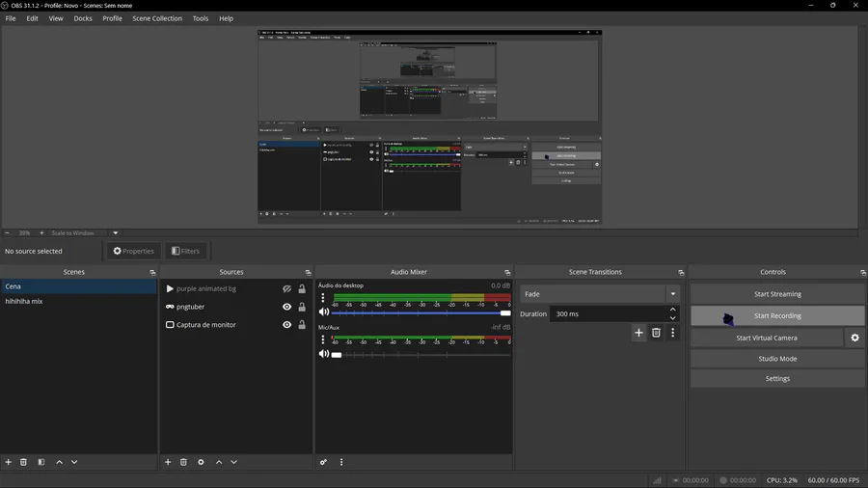Pop out the Sources dock
The image size is (868, 488).
(308, 273)
